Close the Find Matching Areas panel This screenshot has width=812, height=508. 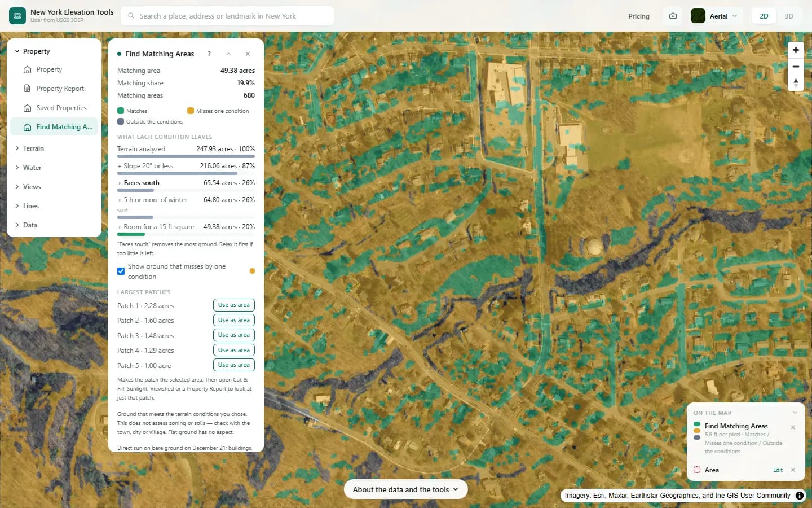coord(248,54)
